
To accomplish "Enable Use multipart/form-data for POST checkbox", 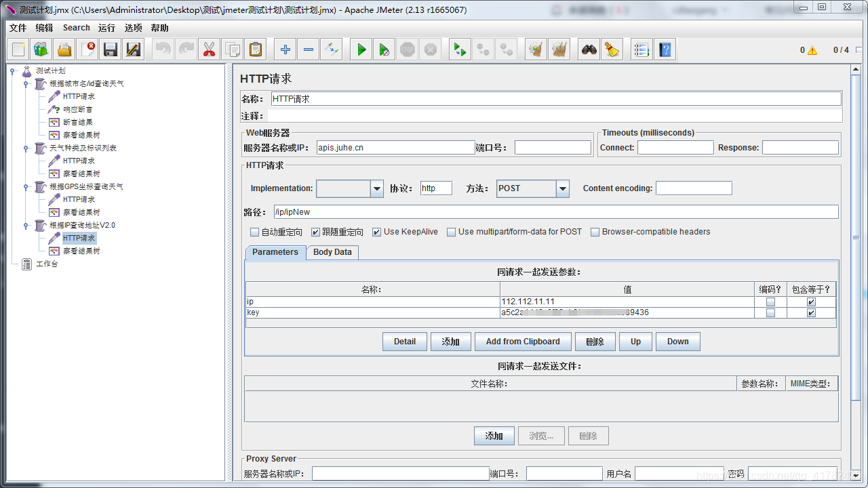I will (452, 232).
